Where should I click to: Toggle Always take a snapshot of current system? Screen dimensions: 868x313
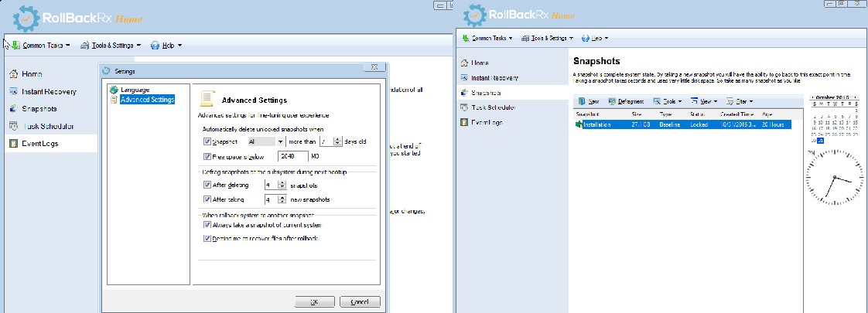point(207,225)
